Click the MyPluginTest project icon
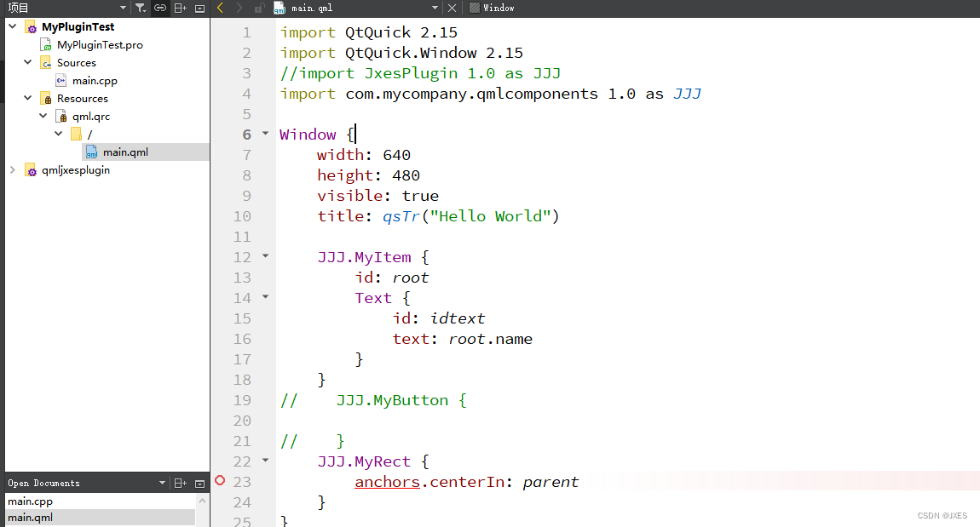Viewport: 980px width, 527px height. tap(31, 27)
